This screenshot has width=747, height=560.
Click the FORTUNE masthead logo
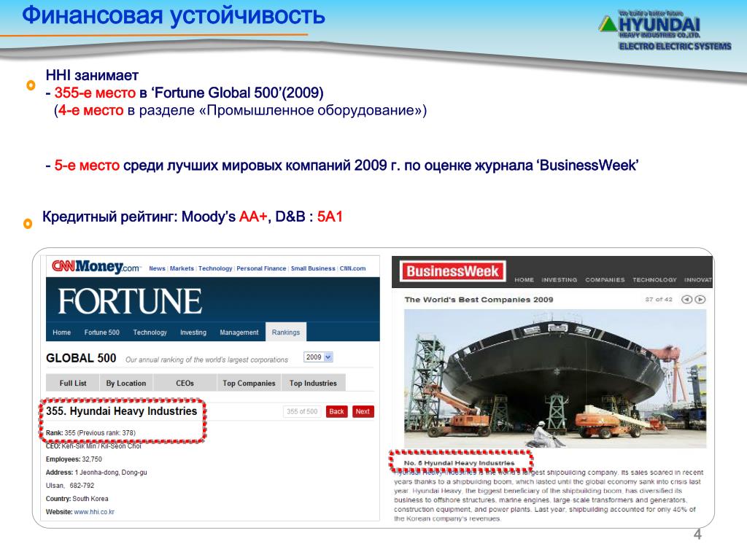pos(130,301)
